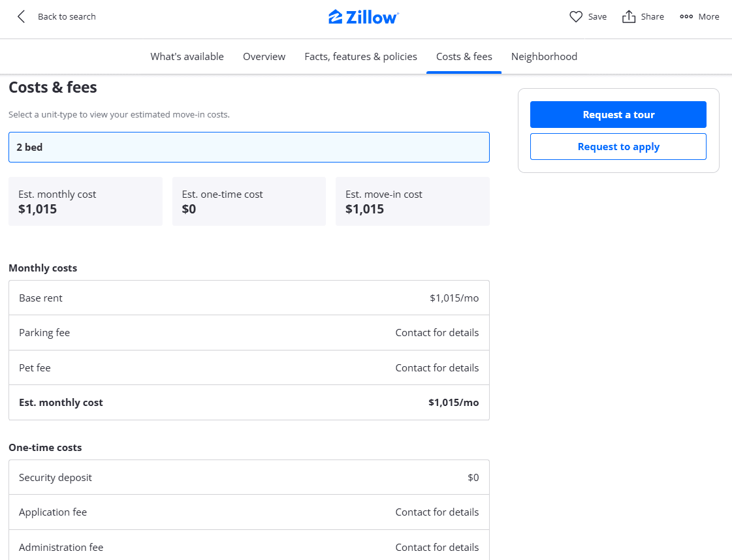Viewport: 732px width, 560px height.
Task: Click the Back to search link
Action: [x=67, y=17]
